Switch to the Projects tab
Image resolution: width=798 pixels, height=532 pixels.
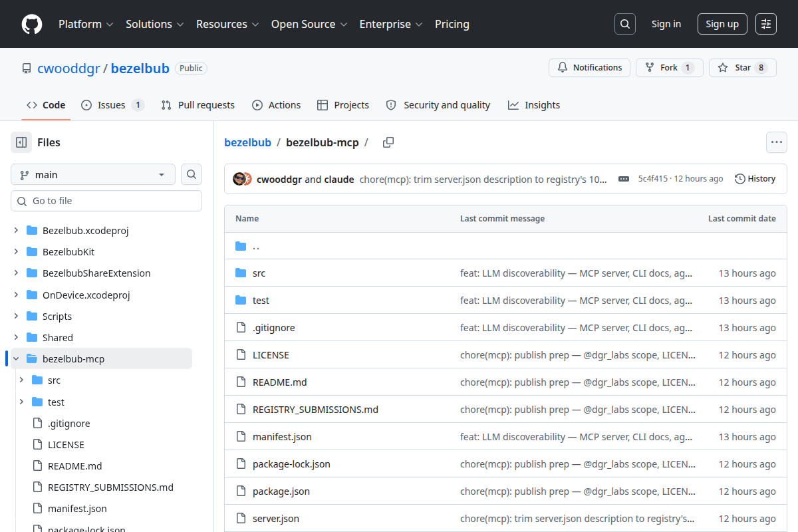click(x=343, y=105)
